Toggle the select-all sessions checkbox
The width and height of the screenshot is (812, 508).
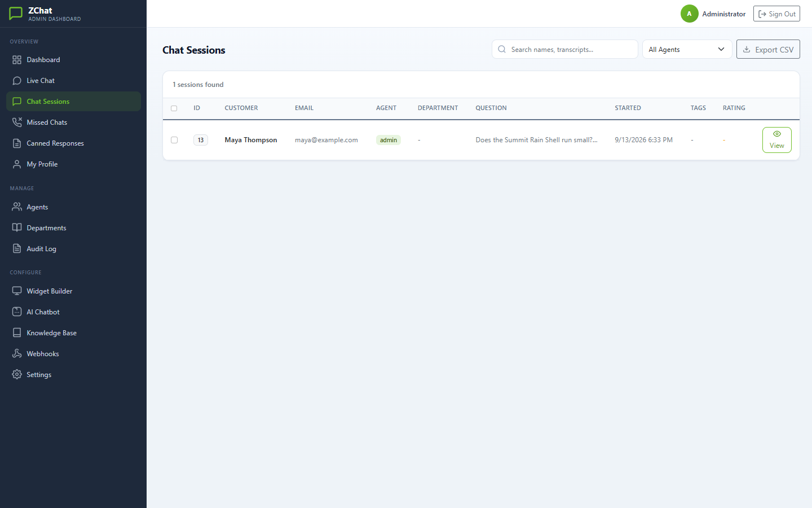(x=174, y=108)
